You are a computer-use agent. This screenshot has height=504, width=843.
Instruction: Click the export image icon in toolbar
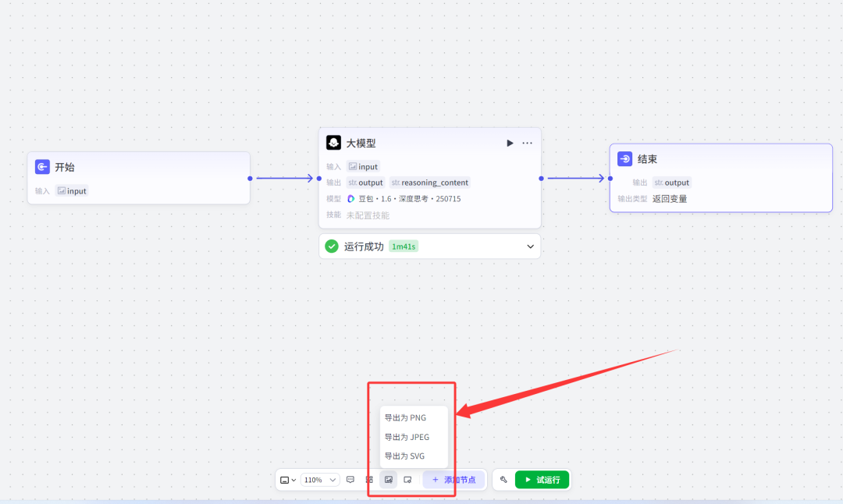388,479
